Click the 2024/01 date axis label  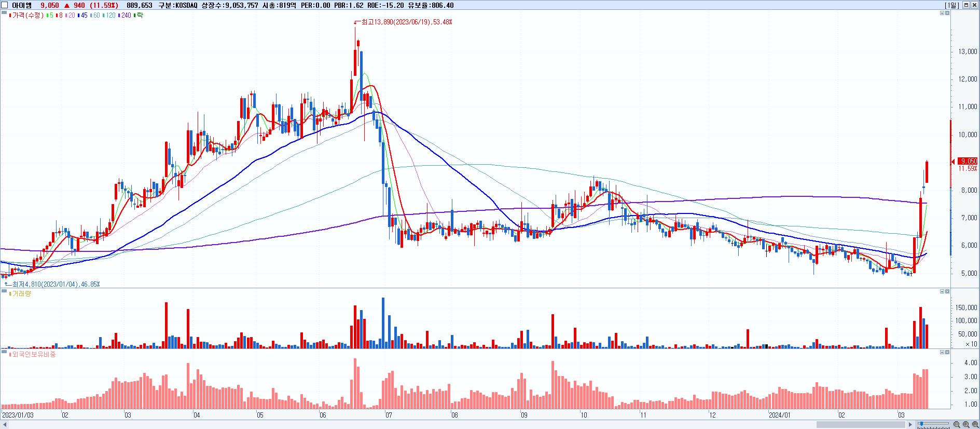tap(779, 415)
